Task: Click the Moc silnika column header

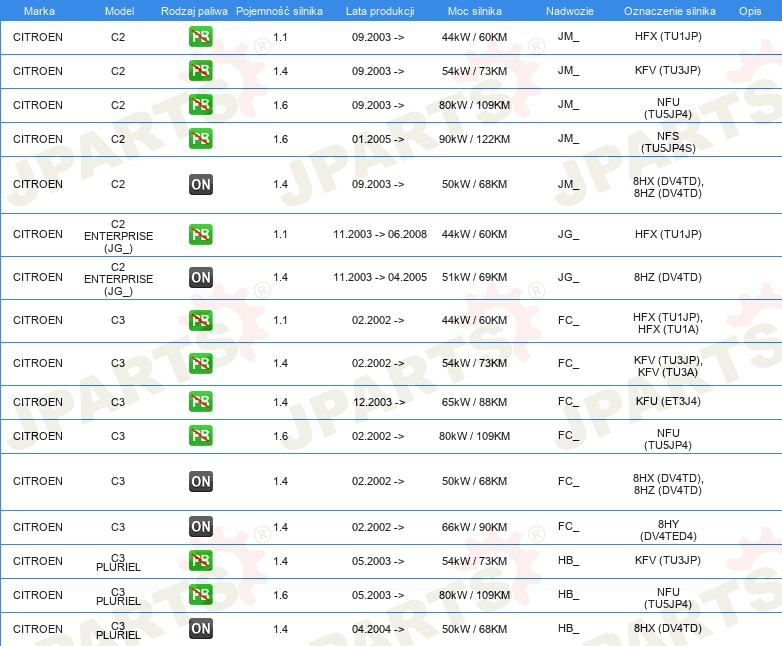Action: click(474, 11)
